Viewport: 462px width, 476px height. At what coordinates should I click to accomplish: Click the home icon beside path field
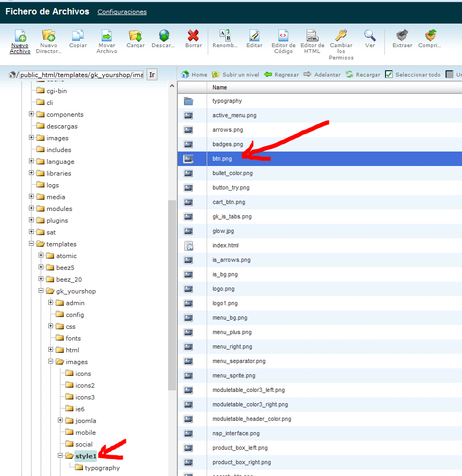click(x=12, y=74)
